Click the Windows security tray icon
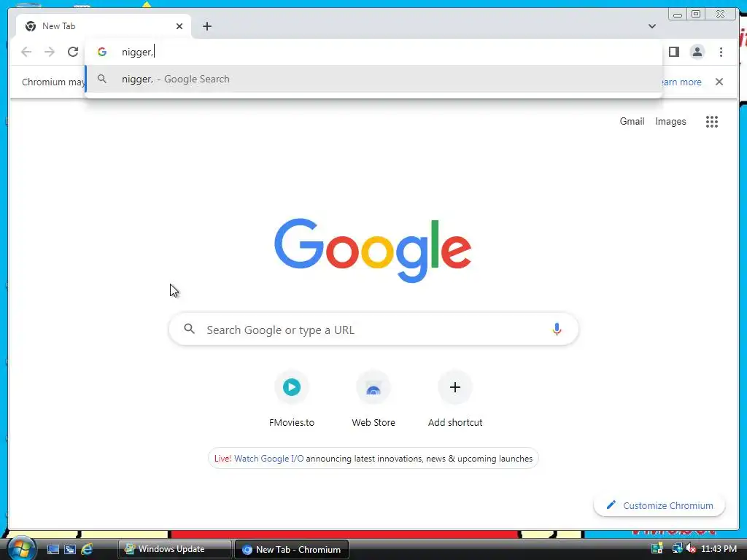This screenshot has height=560, width=747. (657, 549)
